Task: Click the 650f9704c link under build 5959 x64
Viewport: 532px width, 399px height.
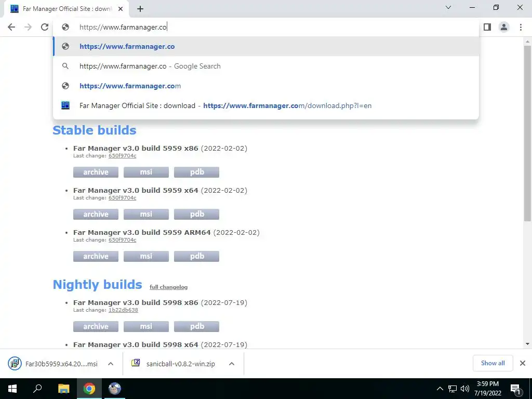Action: pos(122,198)
